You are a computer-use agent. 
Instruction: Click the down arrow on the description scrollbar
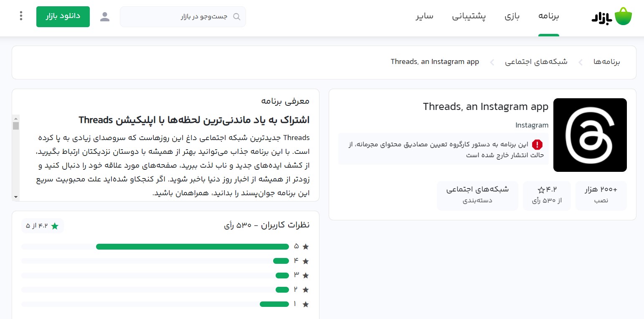(x=16, y=197)
